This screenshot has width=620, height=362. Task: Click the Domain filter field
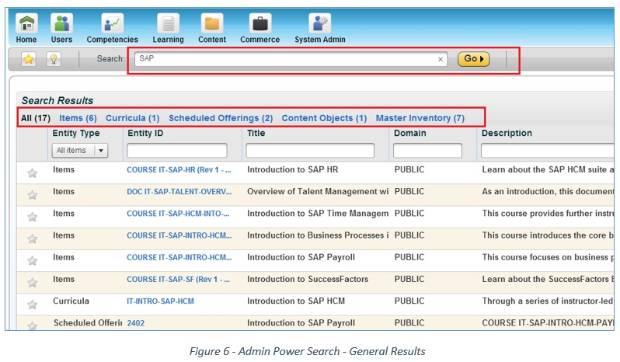coord(427,151)
